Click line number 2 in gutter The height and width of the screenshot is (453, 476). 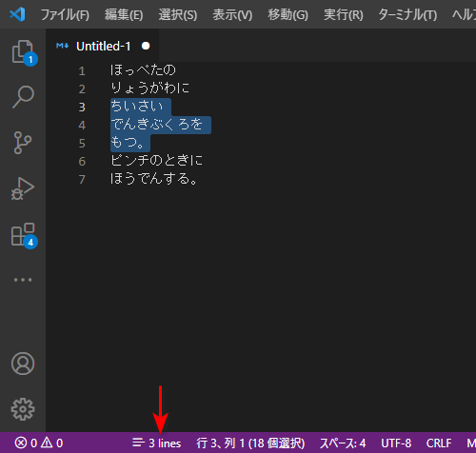pos(82,89)
